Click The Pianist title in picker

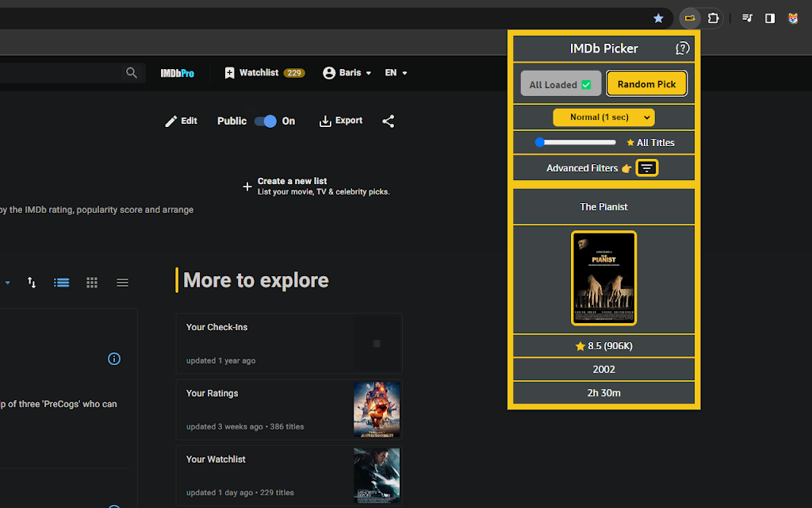coord(603,207)
